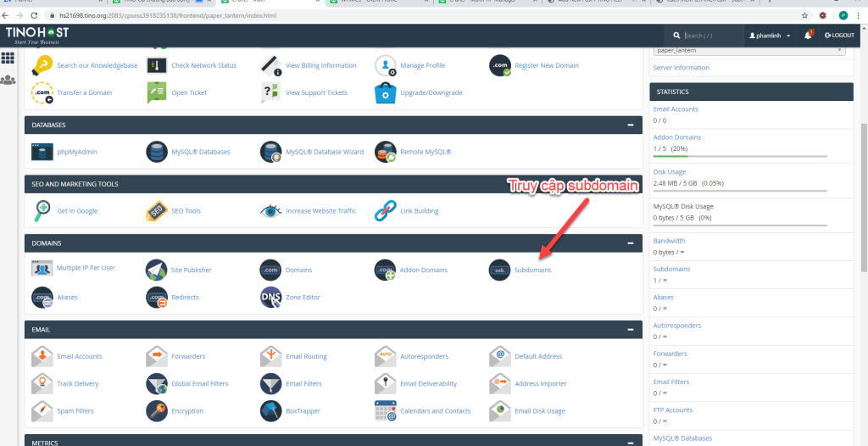868x446 pixels.
Task: Open the Redirects icon
Action: (157, 298)
